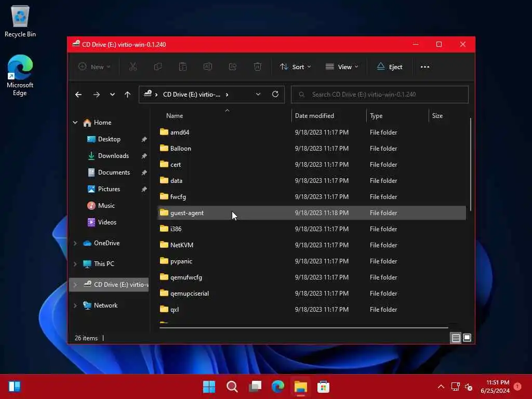This screenshot has height=399, width=532.
Task: Open taskbar Search
Action: click(232, 387)
